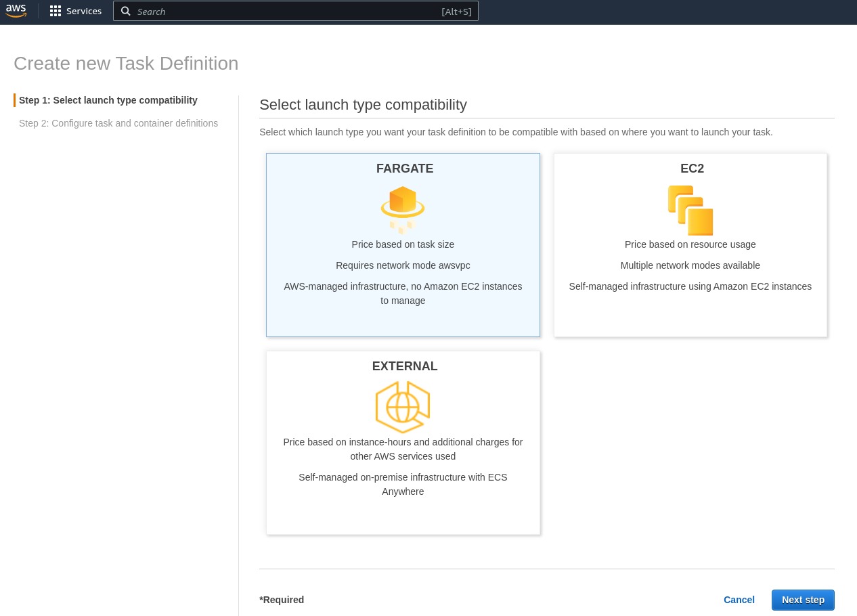
Task: Go to Step 1 launch type compatibility
Action: [x=108, y=100]
